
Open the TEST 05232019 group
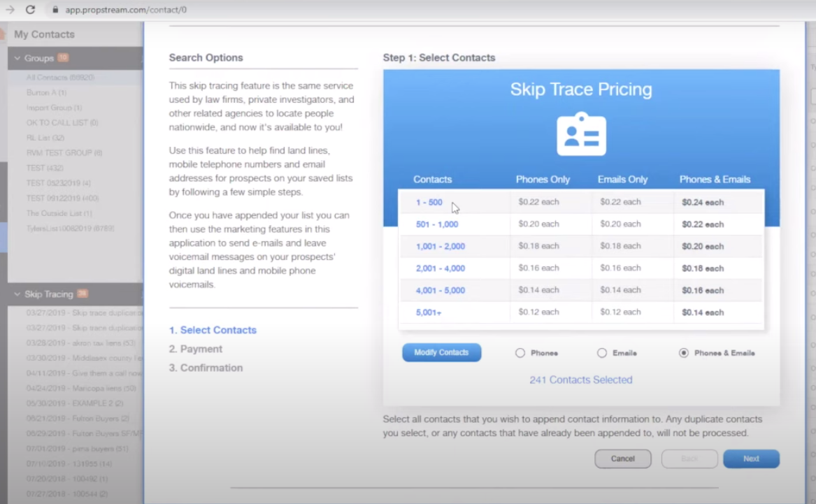58,182
